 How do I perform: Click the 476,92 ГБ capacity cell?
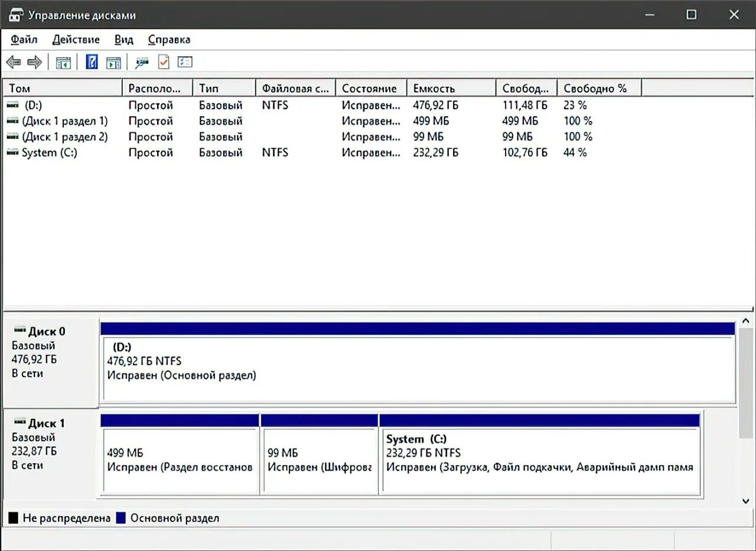click(x=435, y=105)
